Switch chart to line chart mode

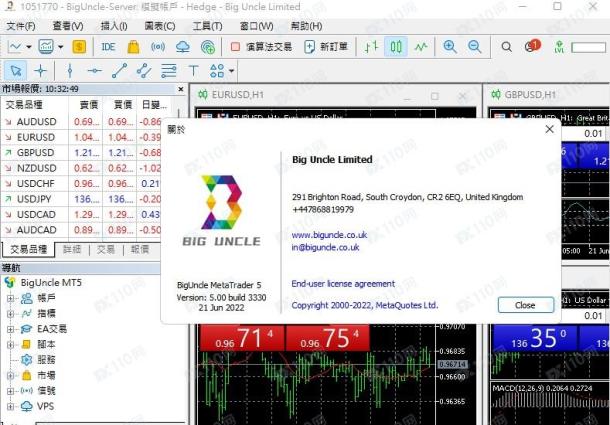click(x=421, y=47)
